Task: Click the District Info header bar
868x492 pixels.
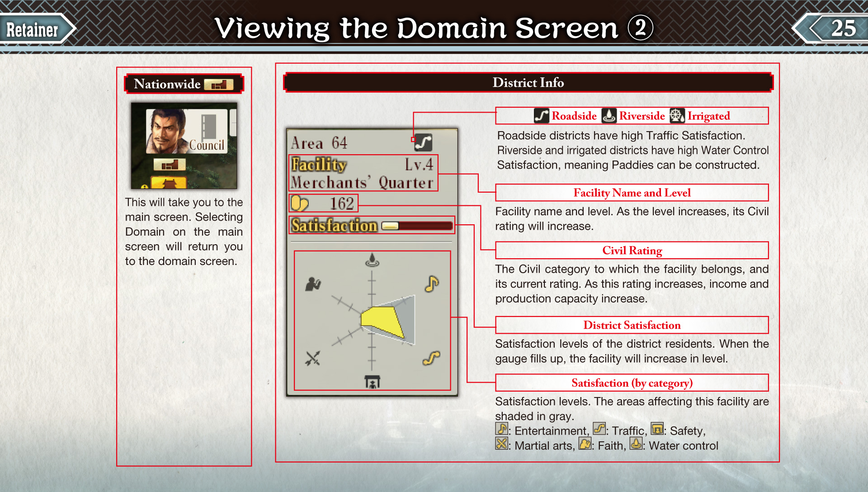Action: pos(528,83)
